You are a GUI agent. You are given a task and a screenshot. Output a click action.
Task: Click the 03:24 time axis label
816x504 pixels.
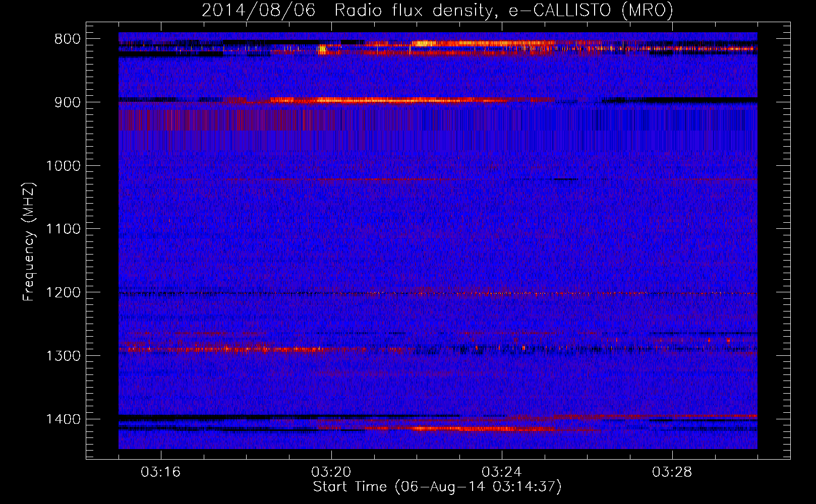tap(502, 472)
